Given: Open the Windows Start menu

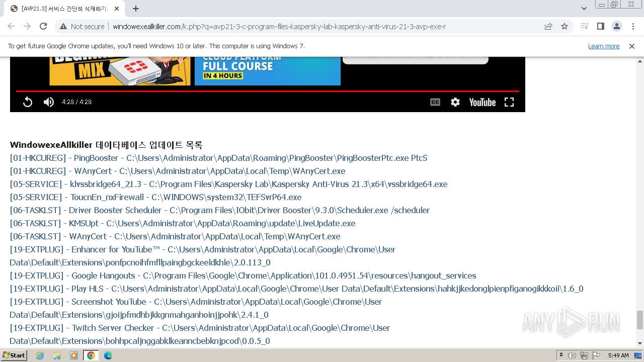Looking at the screenshot, I should click(x=14, y=355).
